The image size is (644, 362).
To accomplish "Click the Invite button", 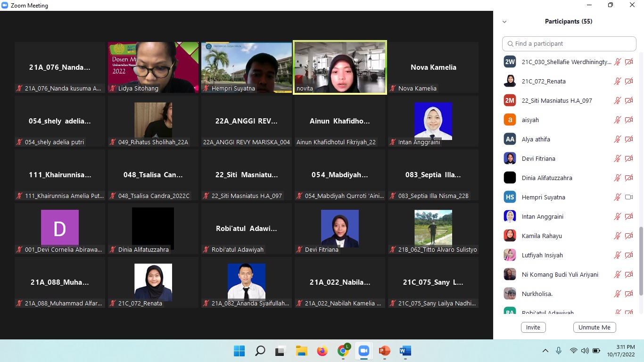I will 533,327.
